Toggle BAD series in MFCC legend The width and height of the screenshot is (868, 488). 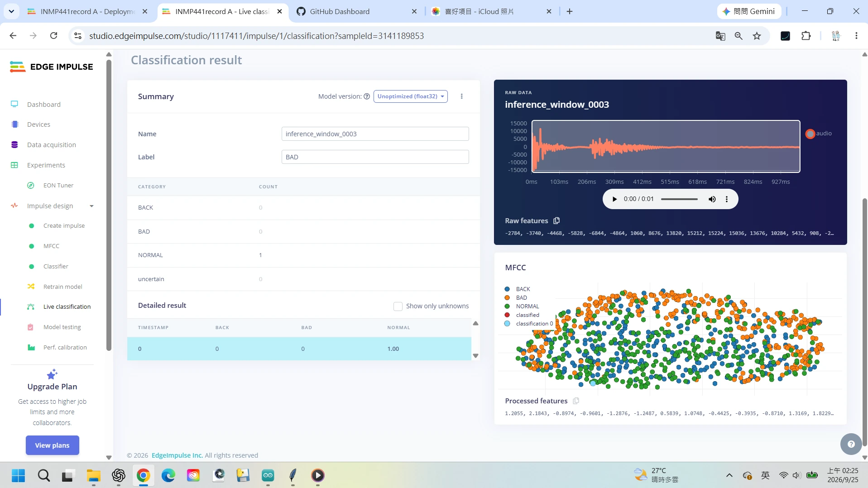516,297
